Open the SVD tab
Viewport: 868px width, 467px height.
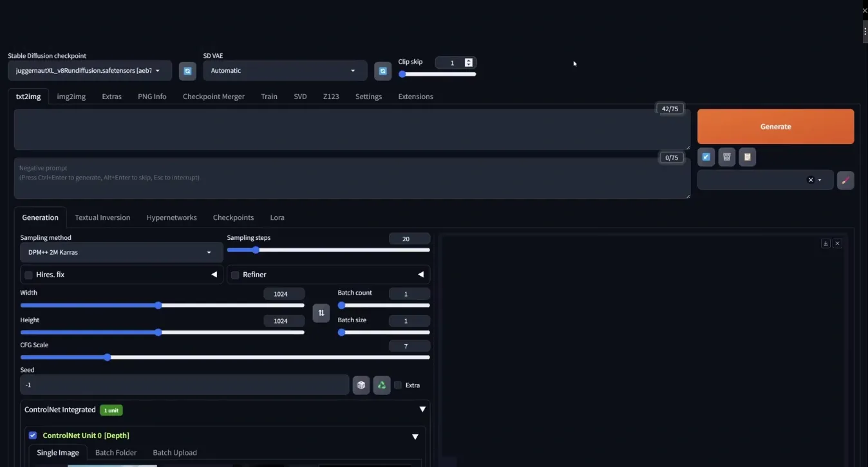(x=300, y=96)
